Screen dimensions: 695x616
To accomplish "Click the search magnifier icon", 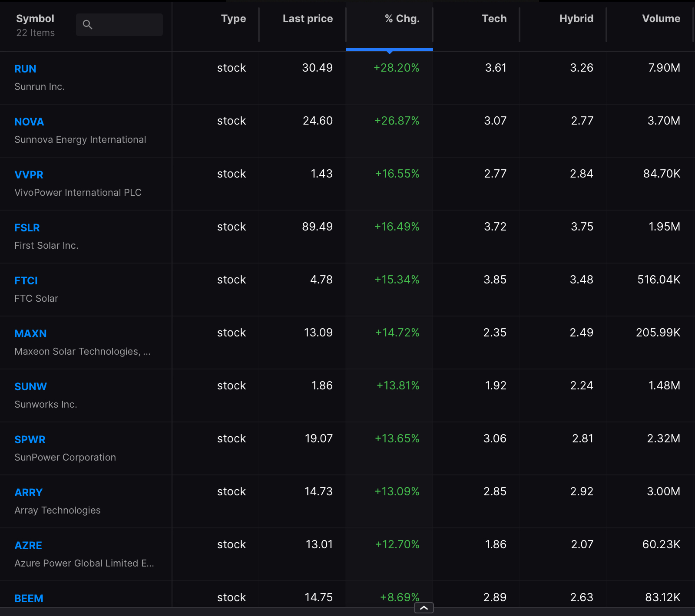I will coord(87,25).
